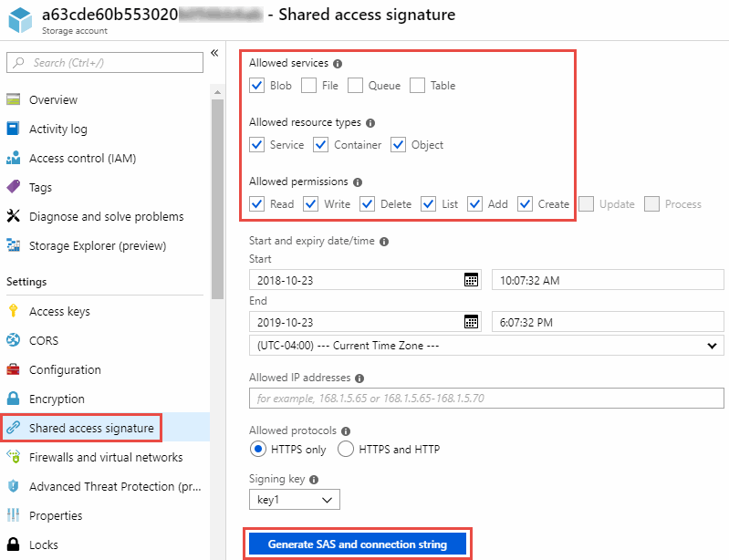Open the Access control (IAM) menu item
Viewport: 729px width, 560px height.
pos(82,158)
